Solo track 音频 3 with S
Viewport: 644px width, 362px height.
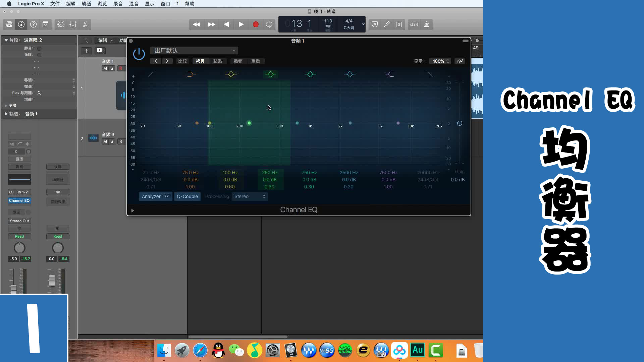pos(112,141)
